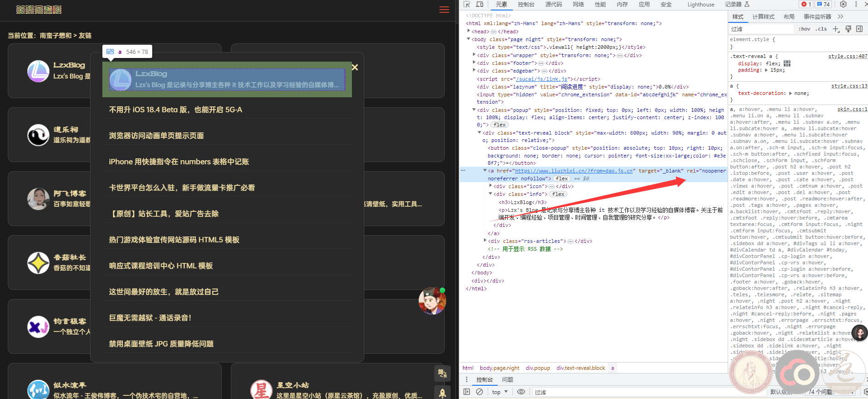This screenshot has width=868, height=399.
Task: Click the red error count badge
Action: [806, 4]
